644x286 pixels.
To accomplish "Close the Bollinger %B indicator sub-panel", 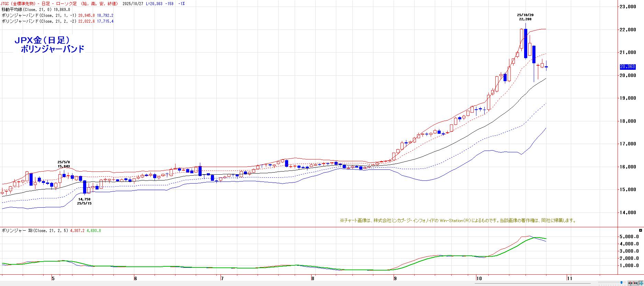I will point(641,230).
